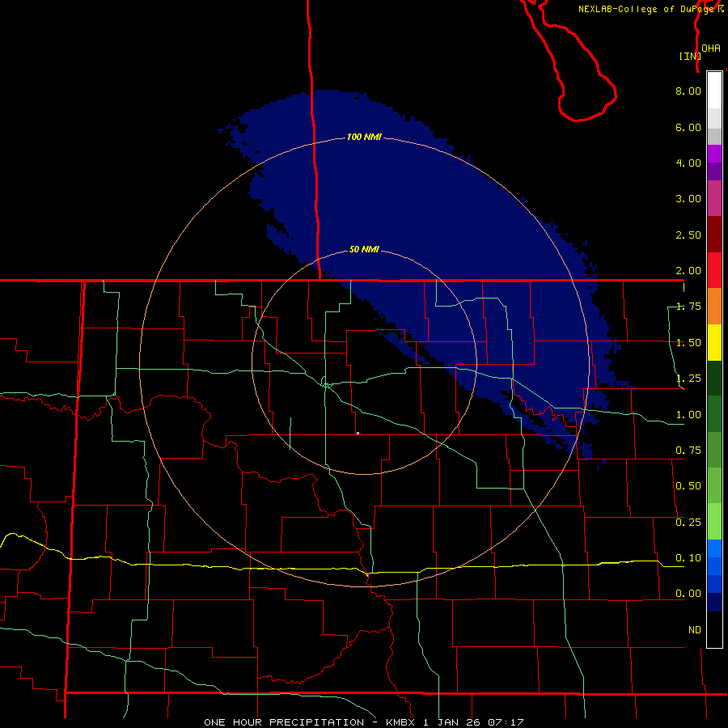Click the 0.25 legend value
Viewport: 728px width, 728px height.
(688, 523)
